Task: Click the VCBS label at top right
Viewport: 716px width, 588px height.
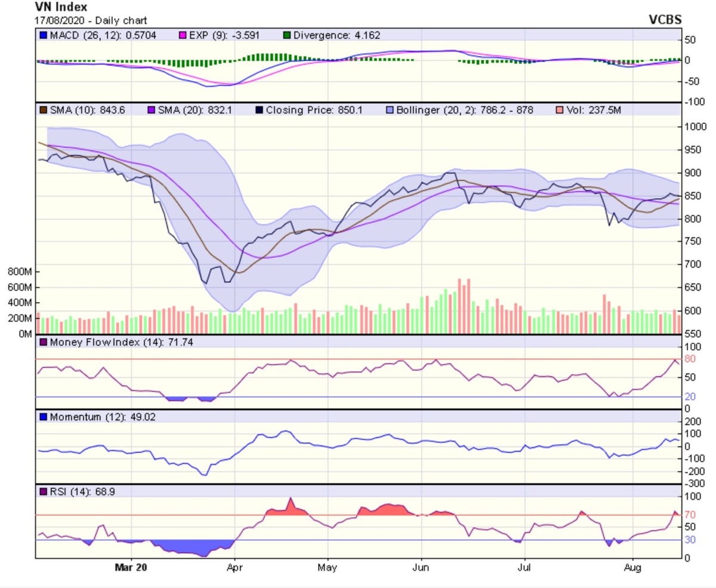Action: [665, 19]
